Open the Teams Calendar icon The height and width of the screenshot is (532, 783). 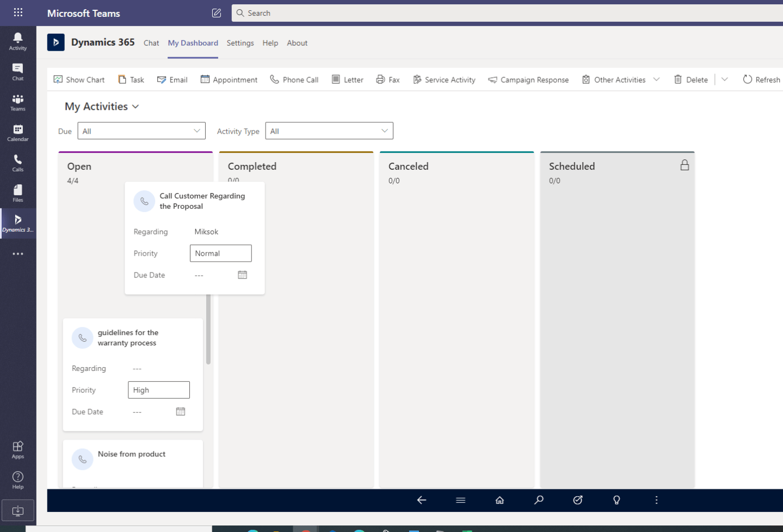[18, 132]
